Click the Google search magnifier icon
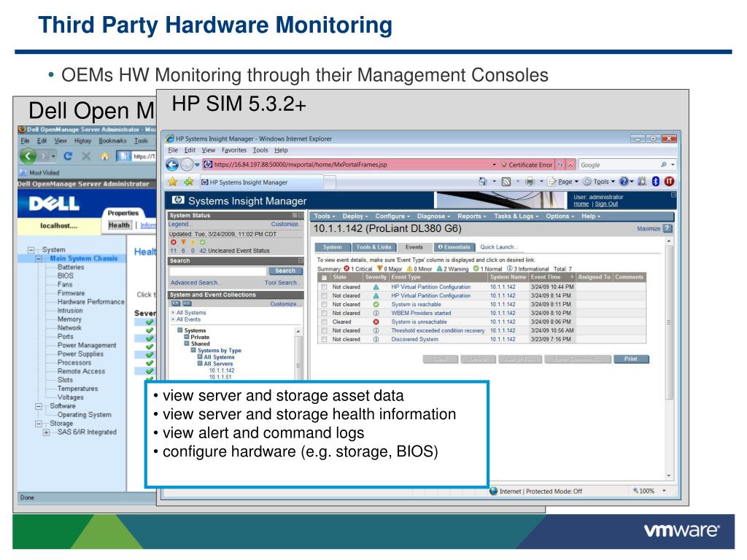 (x=664, y=165)
